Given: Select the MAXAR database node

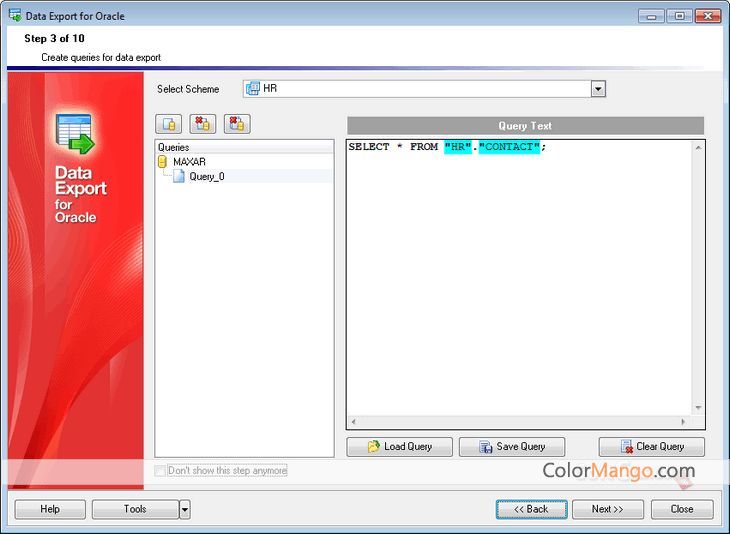Looking at the screenshot, I should [189, 162].
